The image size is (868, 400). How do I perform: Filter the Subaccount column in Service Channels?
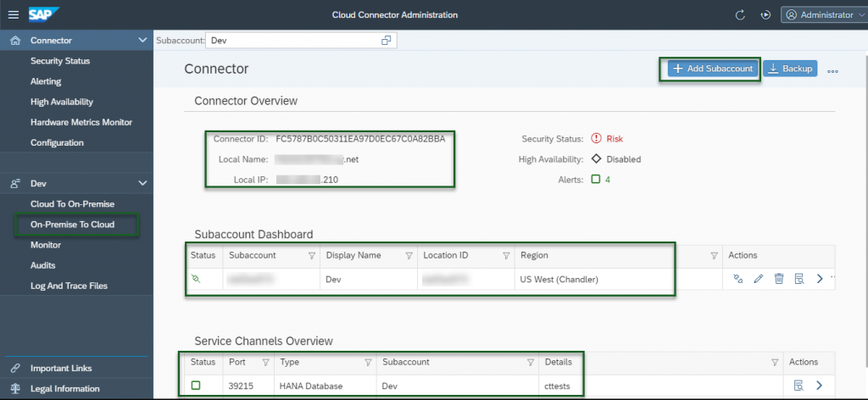pyautogui.click(x=531, y=363)
